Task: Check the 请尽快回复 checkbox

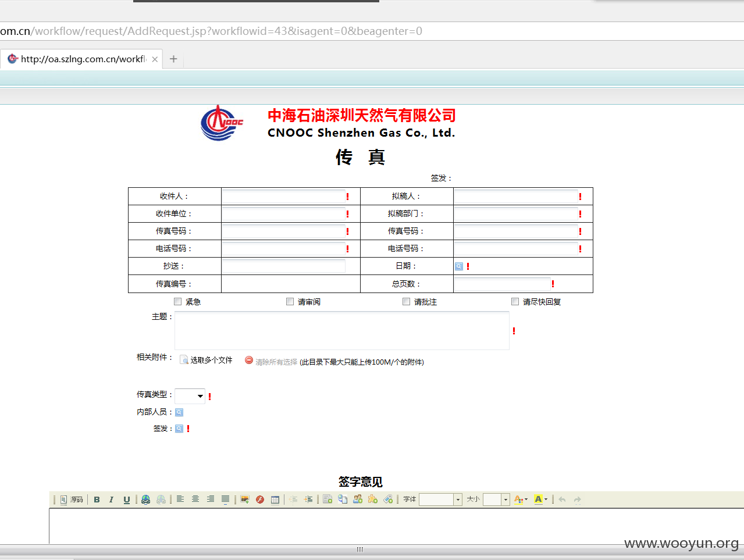Action: coord(515,301)
